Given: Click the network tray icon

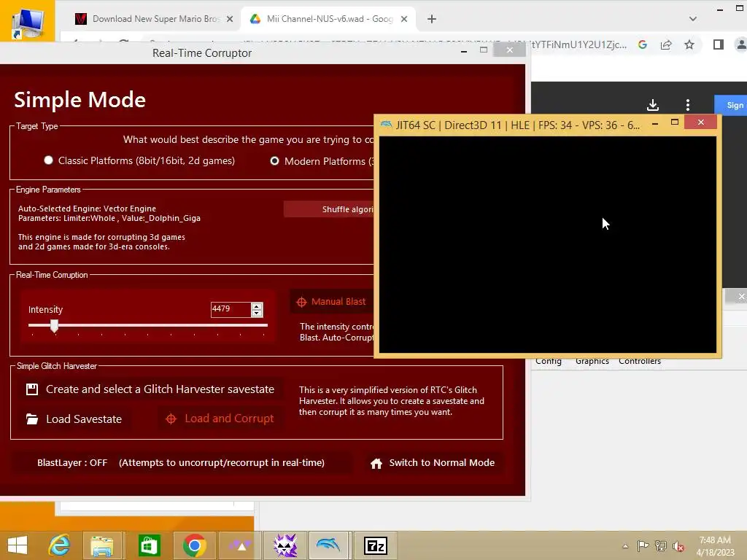Looking at the screenshot, I should point(661,545).
